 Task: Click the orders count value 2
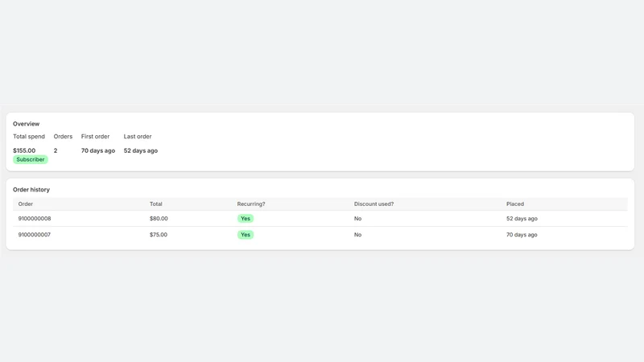coord(56,150)
